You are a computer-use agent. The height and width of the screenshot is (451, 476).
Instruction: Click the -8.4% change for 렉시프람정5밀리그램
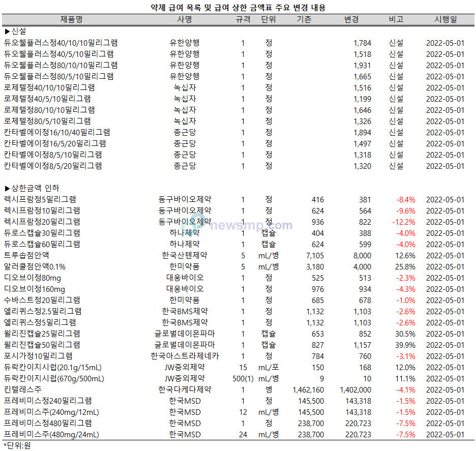point(406,200)
